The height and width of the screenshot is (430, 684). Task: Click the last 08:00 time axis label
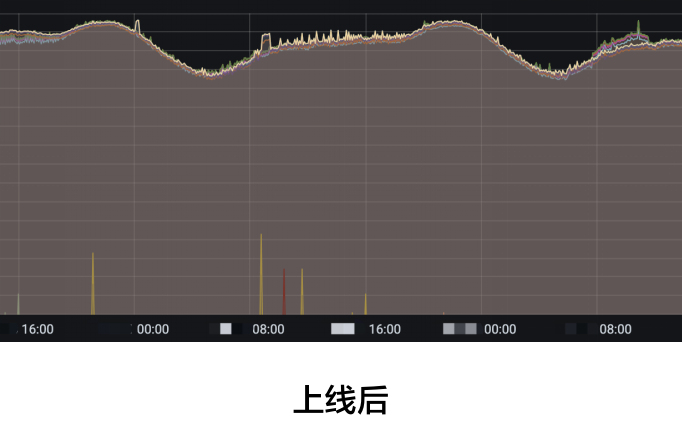(615, 329)
